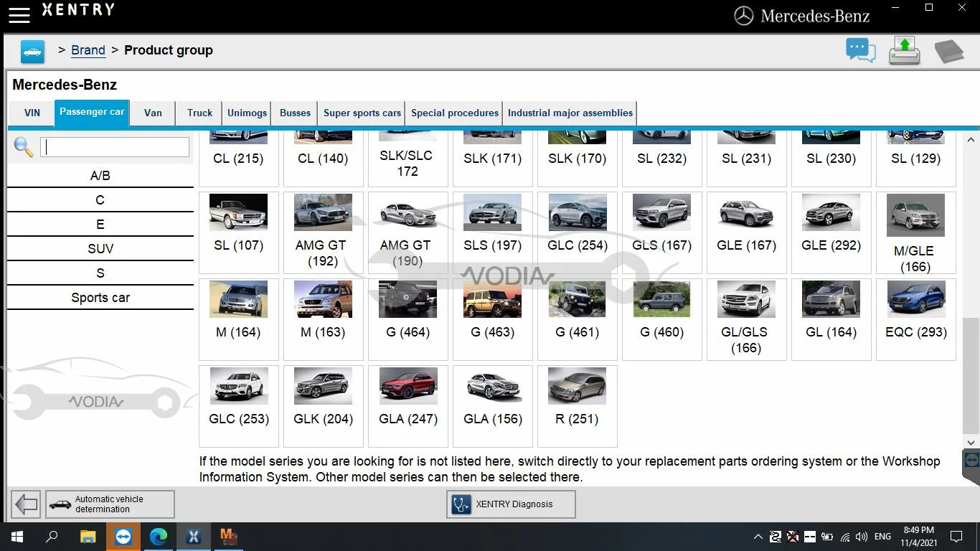Click the printer upload icon

[904, 51]
